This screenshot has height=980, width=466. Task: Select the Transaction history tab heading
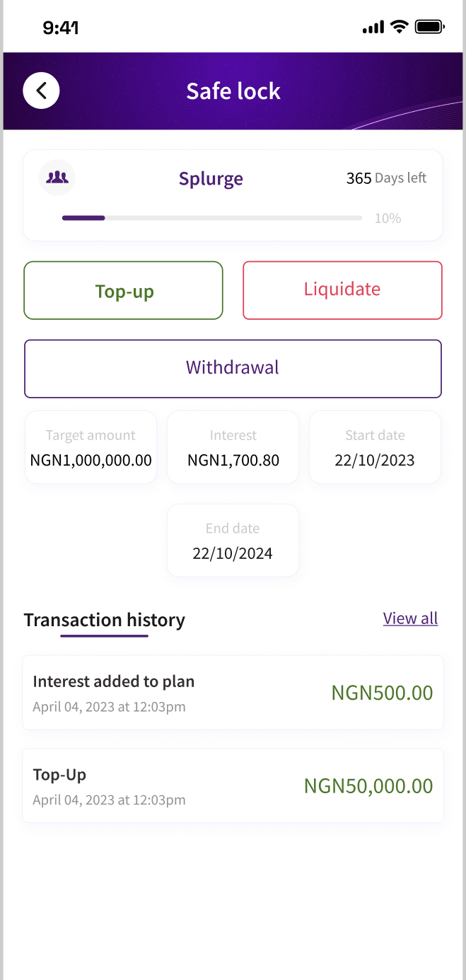point(104,621)
